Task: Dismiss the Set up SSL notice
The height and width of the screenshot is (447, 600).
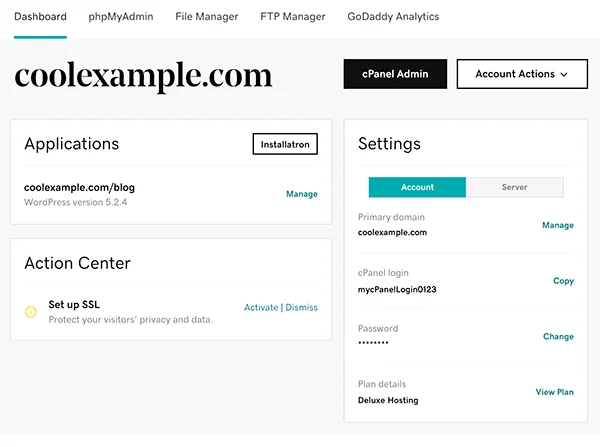Action: click(x=301, y=307)
